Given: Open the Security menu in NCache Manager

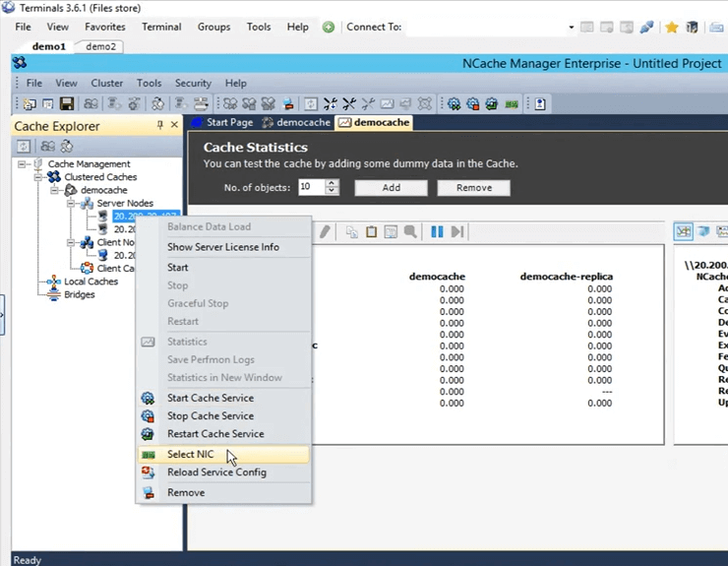Looking at the screenshot, I should pyautogui.click(x=193, y=84).
